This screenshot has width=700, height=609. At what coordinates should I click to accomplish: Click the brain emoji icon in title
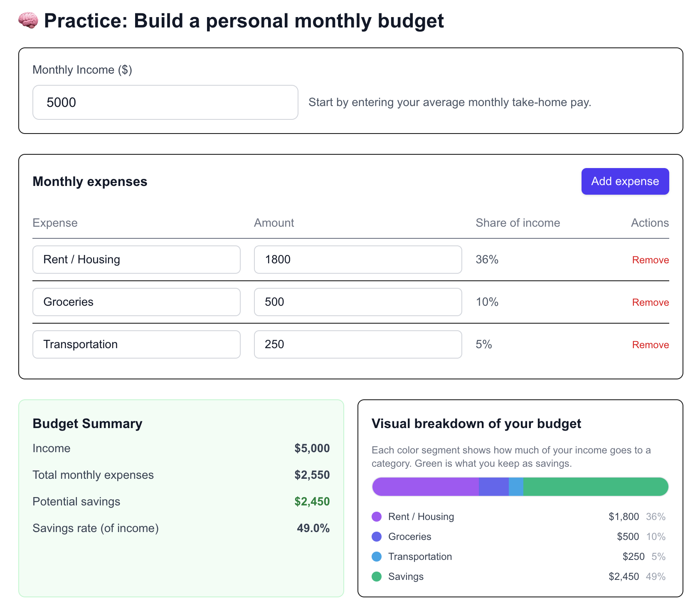(28, 20)
